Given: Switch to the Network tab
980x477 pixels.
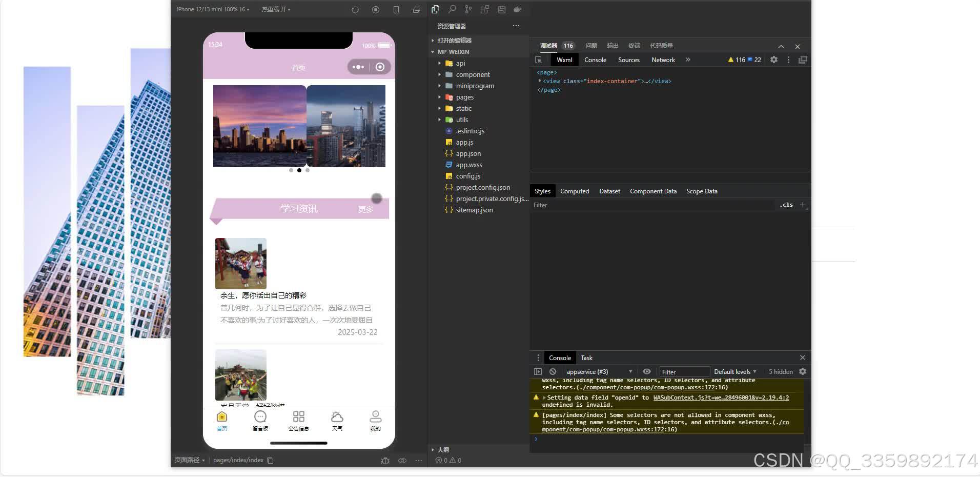Looking at the screenshot, I should point(663,59).
